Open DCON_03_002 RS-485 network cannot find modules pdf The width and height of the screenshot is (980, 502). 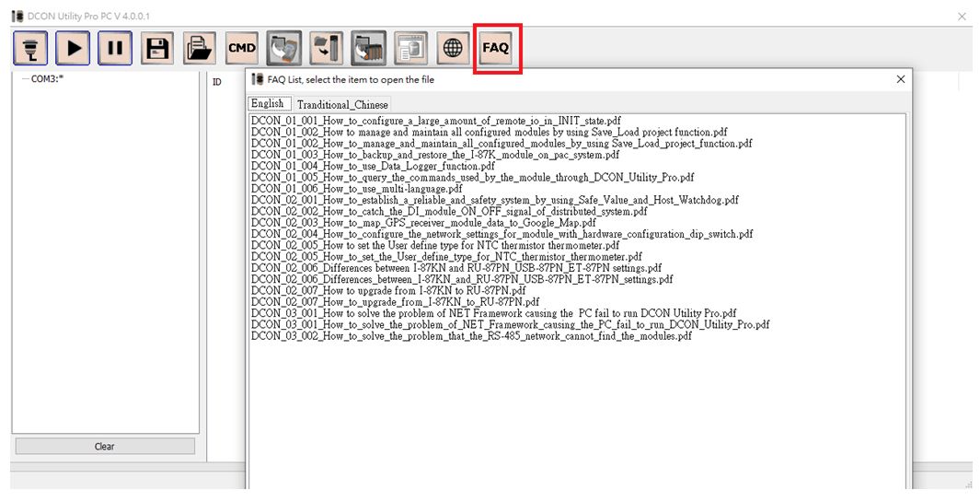pyautogui.click(x=471, y=336)
